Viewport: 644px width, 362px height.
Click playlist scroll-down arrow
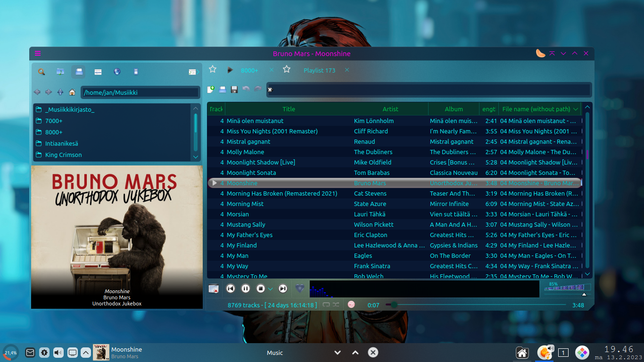tap(587, 274)
